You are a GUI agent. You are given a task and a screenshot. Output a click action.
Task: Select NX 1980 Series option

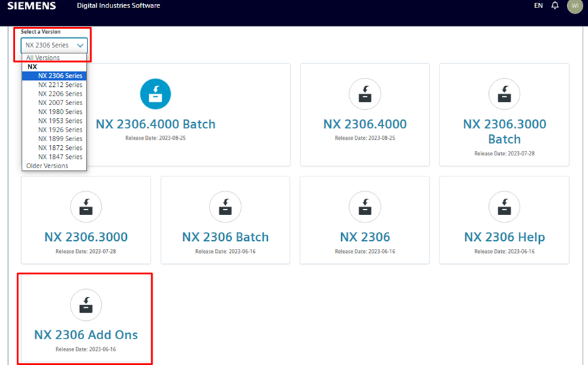54,111
